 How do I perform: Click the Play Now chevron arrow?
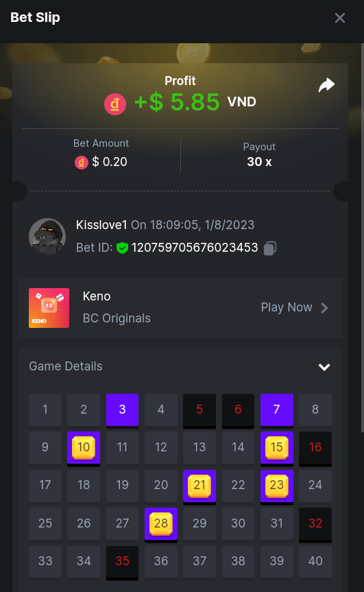(x=324, y=308)
